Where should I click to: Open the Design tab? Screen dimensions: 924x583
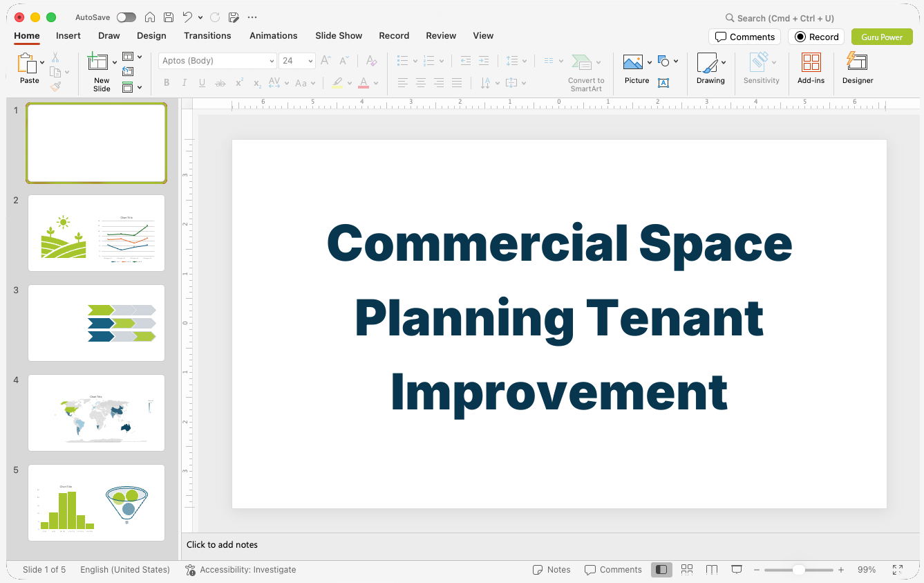tap(151, 35)
